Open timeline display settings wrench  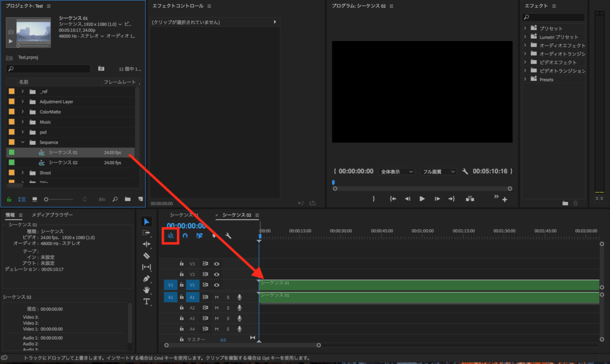pos(228,236)
